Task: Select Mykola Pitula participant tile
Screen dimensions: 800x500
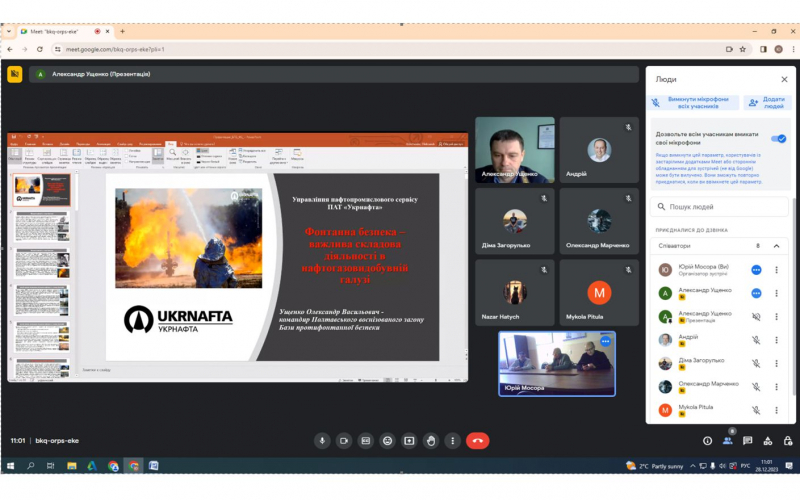Action: pyautogui.click(x=599, y=293)
